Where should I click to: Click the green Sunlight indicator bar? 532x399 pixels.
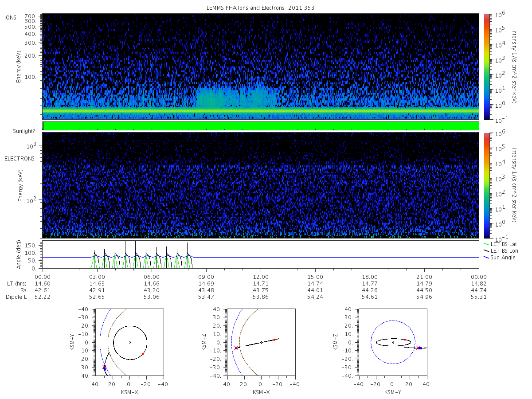[x=261, y=126]
